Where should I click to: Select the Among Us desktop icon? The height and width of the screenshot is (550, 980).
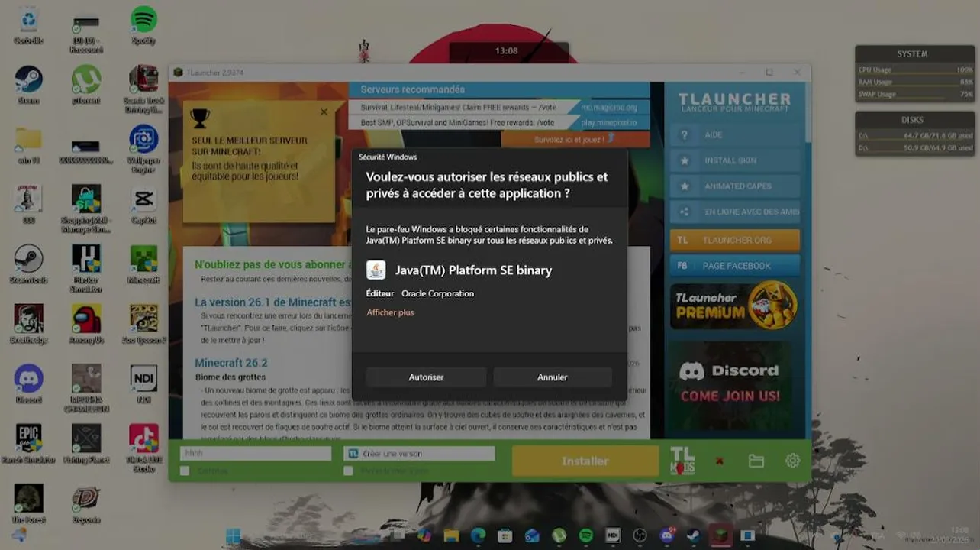coord(86,323)
